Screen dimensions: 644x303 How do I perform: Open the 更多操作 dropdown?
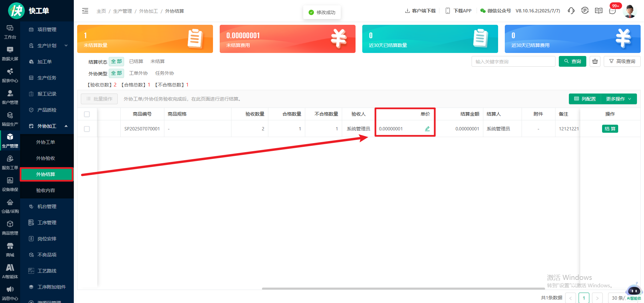tap(619, 99)
